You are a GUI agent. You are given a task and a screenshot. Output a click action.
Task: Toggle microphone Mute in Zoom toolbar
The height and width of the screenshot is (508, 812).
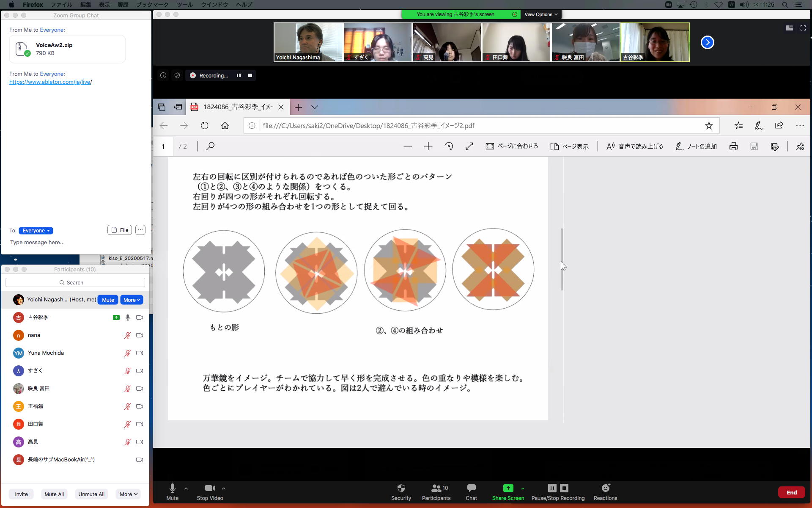[172, 488]
